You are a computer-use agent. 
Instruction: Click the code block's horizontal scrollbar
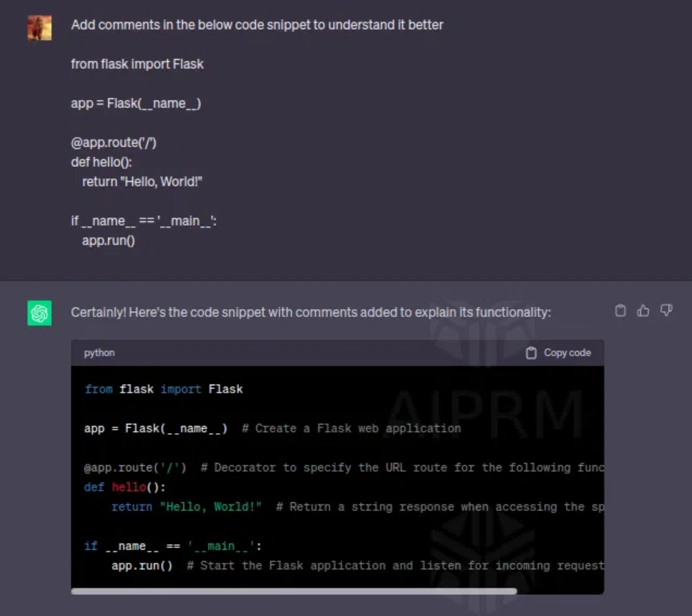[294, 591]
